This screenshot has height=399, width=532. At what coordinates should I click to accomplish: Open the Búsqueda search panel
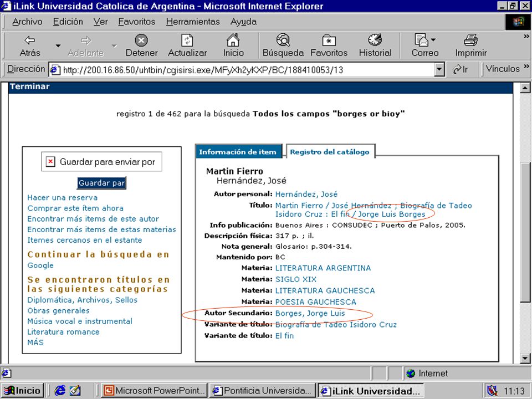[x=283, y=45]
